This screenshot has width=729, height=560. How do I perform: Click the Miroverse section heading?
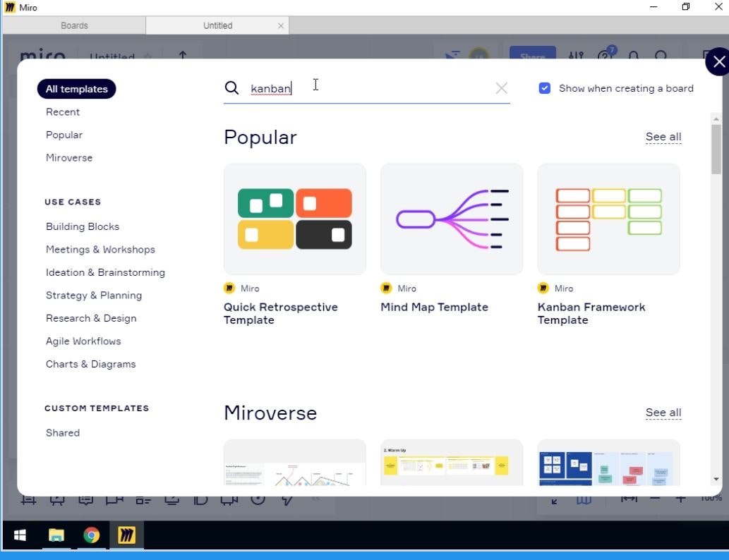tap(270, 413)
